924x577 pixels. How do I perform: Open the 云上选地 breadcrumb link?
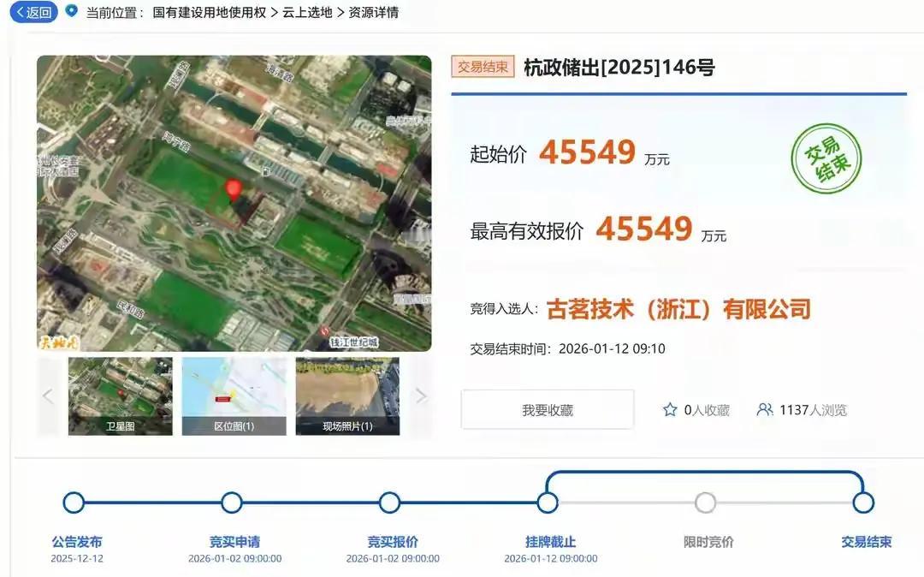pos(307,12)
